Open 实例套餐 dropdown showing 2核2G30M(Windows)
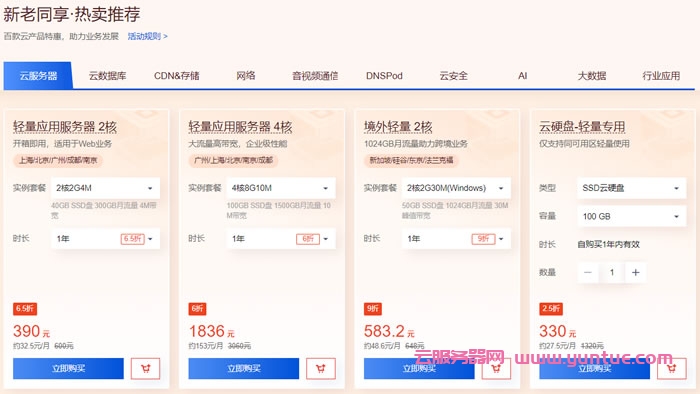The height and width of the screenshot is (394, 700). [x=456, y=188]
